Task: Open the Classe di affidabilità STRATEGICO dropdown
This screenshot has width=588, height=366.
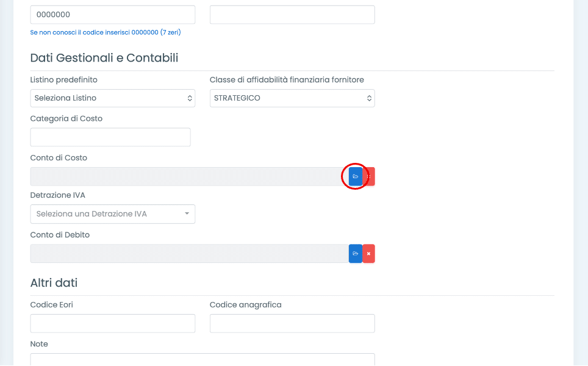Action: 292,98
